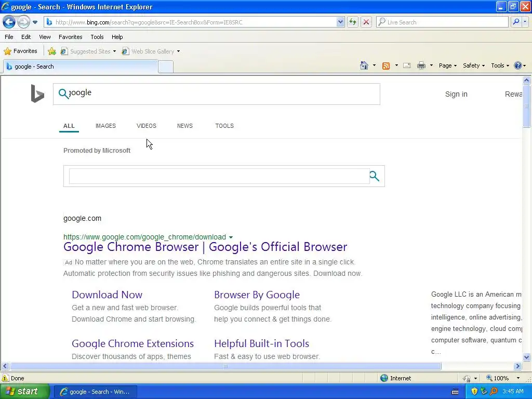Go back with the Back arrow button
532x399 pixels.
click(9, 22)
